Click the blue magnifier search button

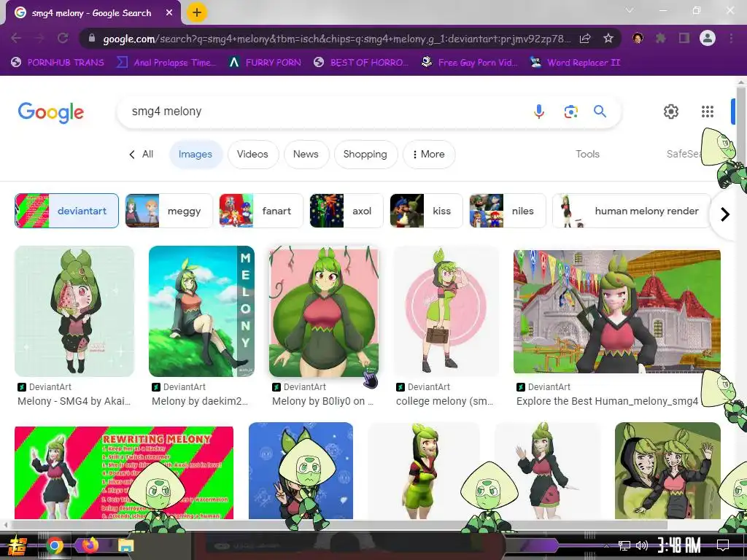pos(600,112)
